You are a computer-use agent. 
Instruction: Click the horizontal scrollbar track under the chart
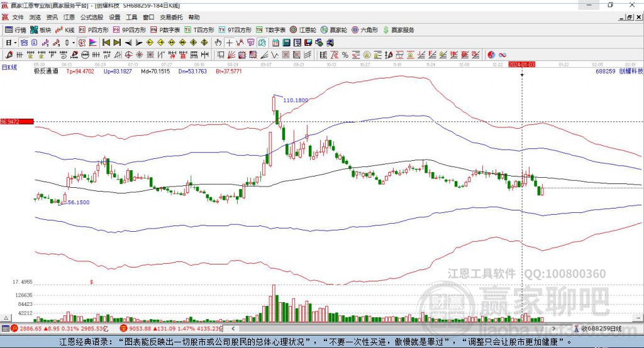(393, 329)
